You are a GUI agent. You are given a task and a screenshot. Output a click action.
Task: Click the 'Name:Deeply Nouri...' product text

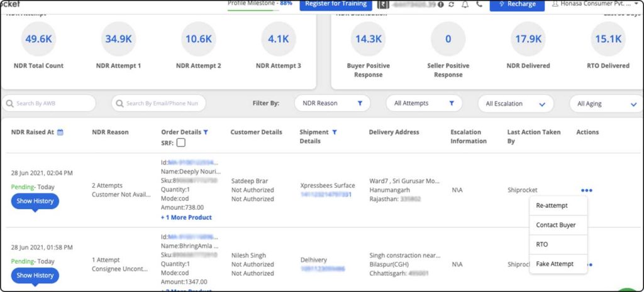point(191,171)
